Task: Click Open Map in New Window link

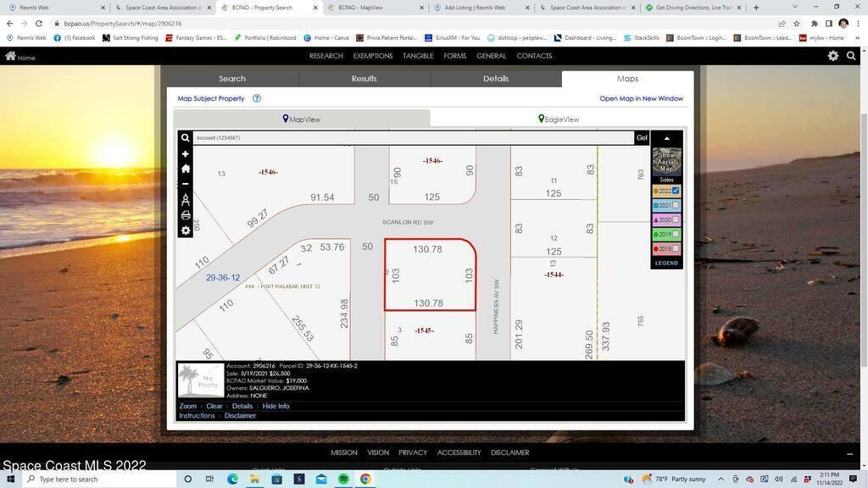Action: pos(641,99)
